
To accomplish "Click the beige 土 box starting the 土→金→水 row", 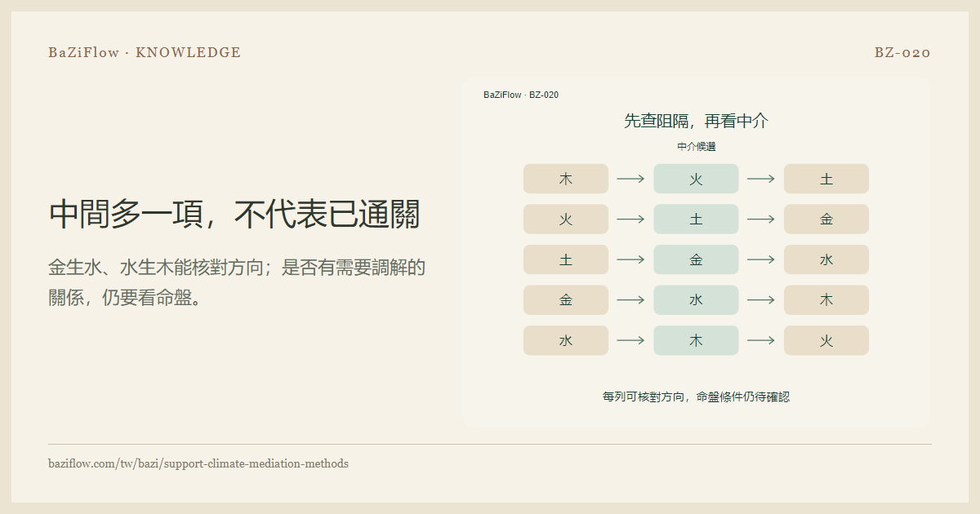I will (566, 259).
